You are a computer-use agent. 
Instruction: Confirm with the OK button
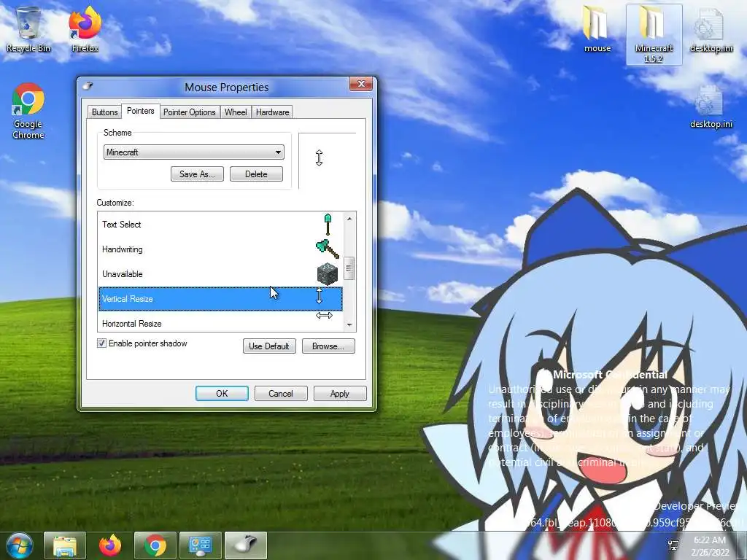222,394
